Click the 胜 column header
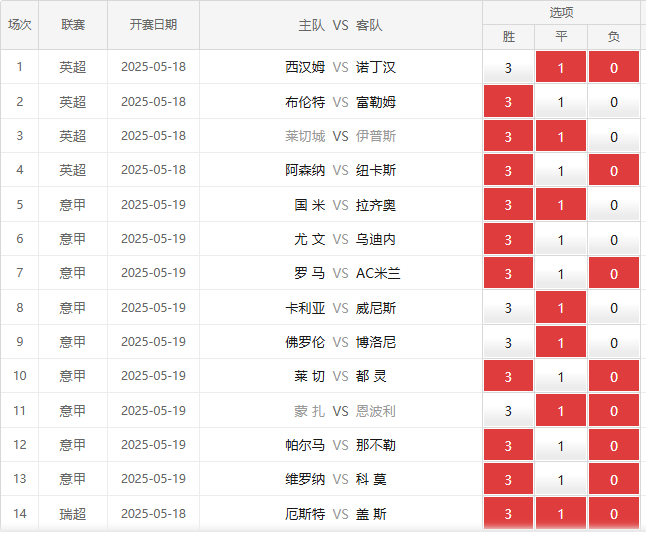Screen dimensions: 646x534 coord(508,37)
